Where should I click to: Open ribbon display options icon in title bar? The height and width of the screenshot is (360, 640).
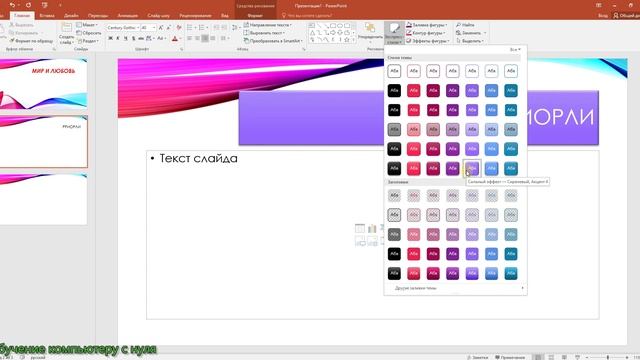pyautogui.click(x=599, y=5)
